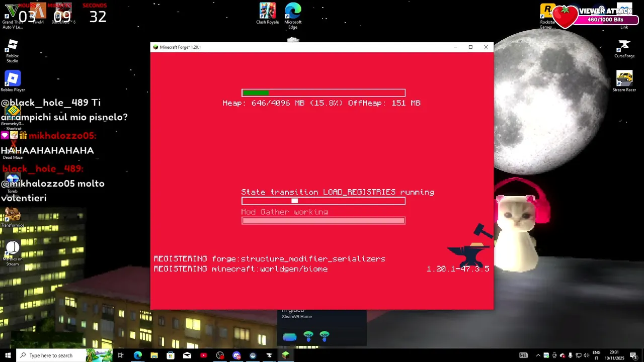Screen dimensions: 644x362
Task: Open Marbles on Stream shortcut
Action: [x=13, y=253]
